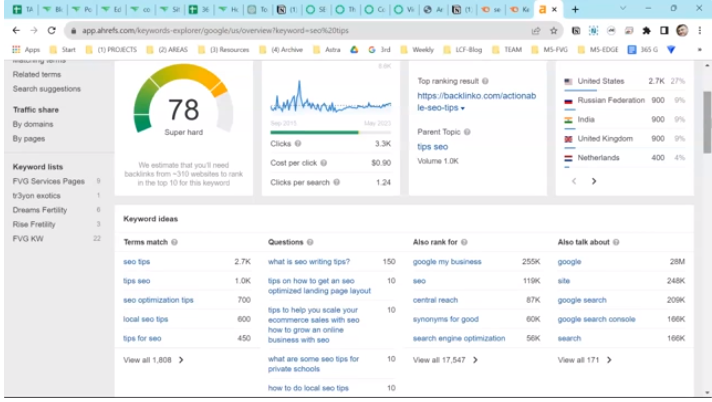Open the backlinko.com top ranking link
The image size is (712, 402).
476,101
